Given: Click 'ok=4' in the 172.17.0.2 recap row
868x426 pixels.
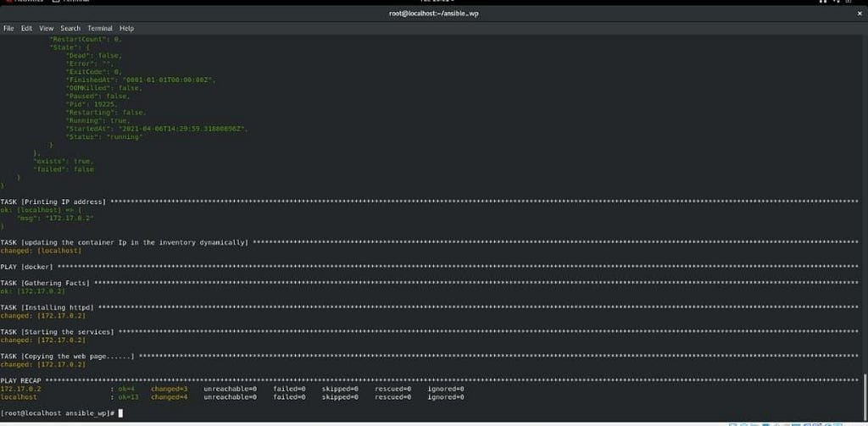Looking at the screenshot, I should 127,389.
